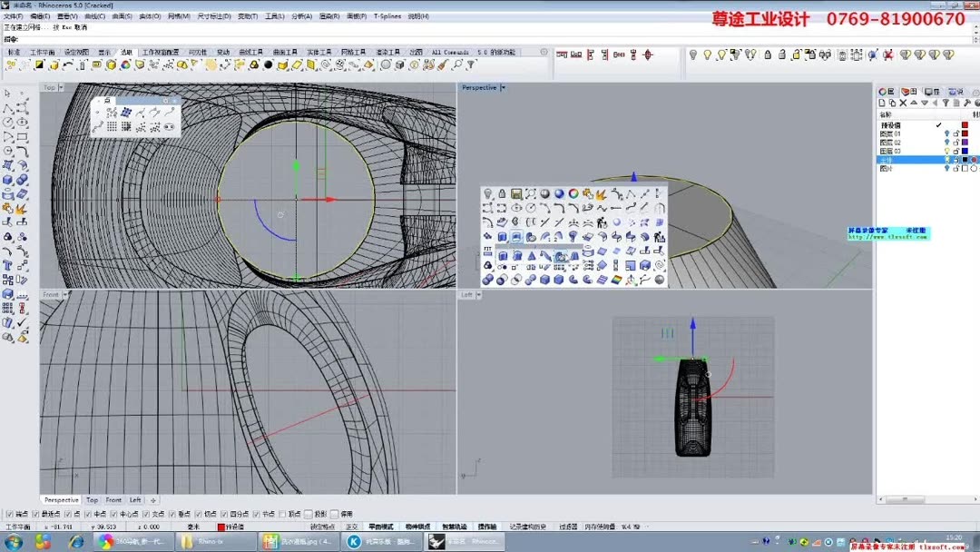Open the Top viewport dropdown arrow

[x=61, y=88]
